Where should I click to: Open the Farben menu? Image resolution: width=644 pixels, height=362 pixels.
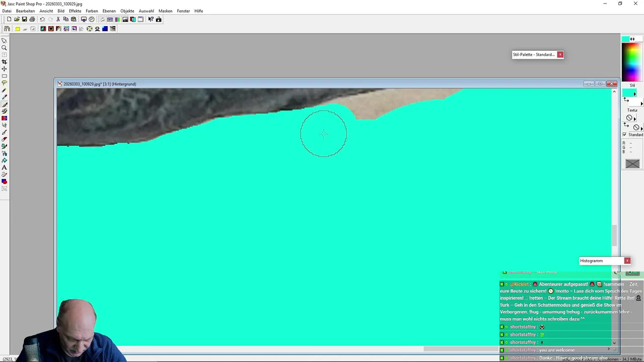point(92,11)
